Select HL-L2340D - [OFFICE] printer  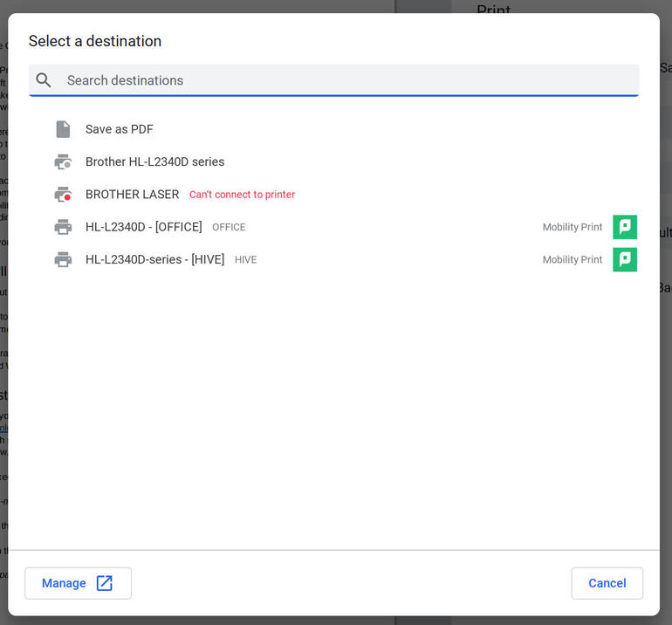coord(144,227)
